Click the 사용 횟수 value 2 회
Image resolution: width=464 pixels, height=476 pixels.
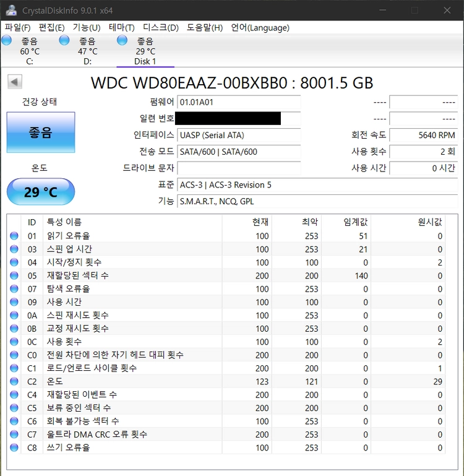point(423,152)
